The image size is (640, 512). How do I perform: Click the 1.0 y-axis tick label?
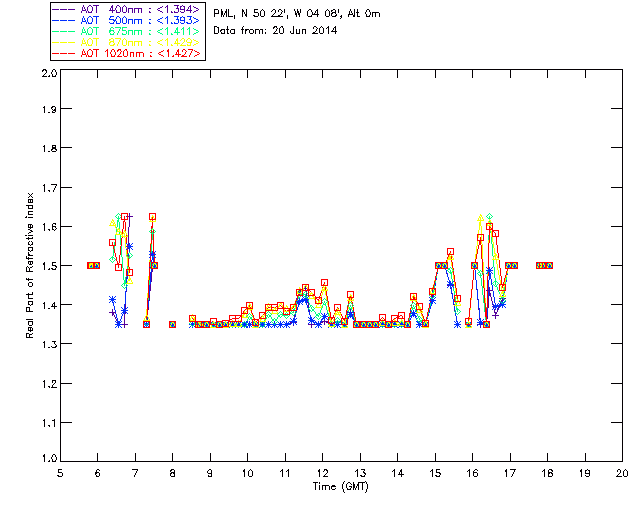(49, 458)
